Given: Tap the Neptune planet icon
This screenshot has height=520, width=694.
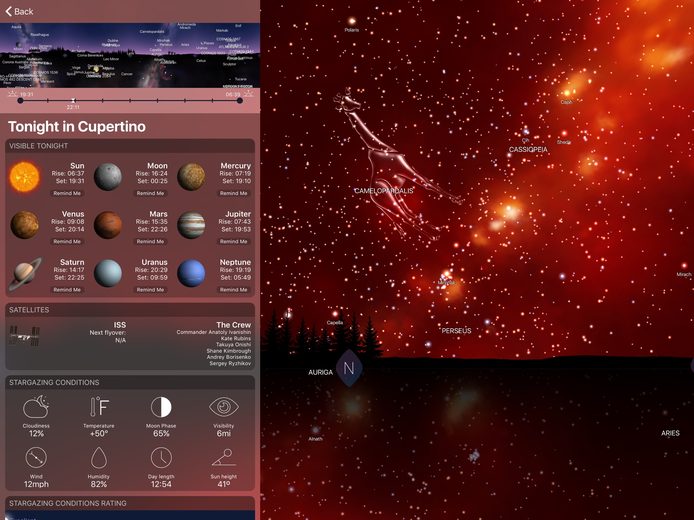Looking at the screenshot, I should 191,273.
